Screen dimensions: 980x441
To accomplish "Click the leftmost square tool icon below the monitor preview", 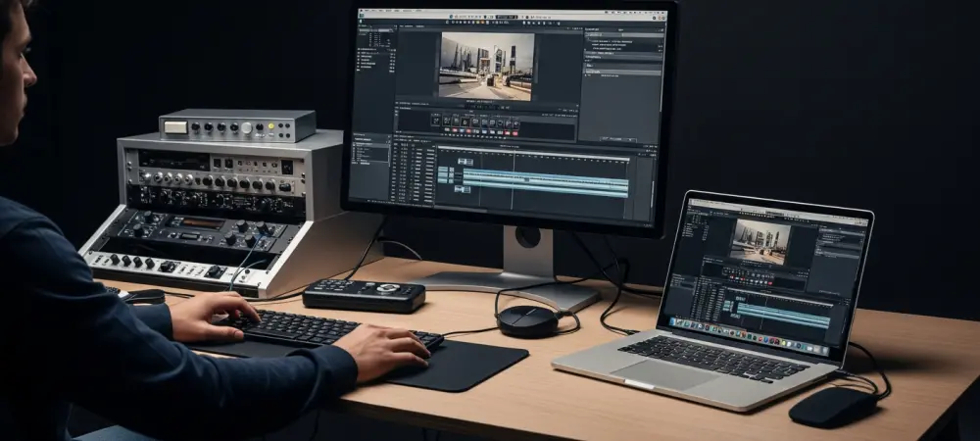I will (x=436, y=121).
